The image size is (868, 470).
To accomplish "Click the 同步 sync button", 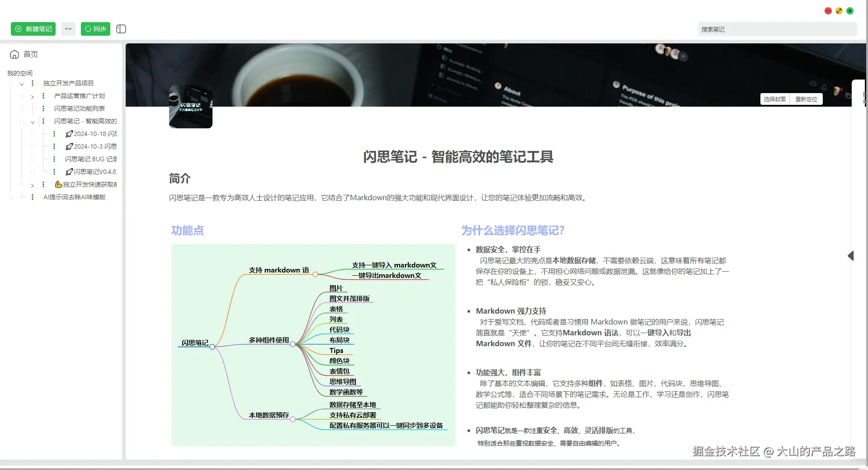I will point(95,29).
